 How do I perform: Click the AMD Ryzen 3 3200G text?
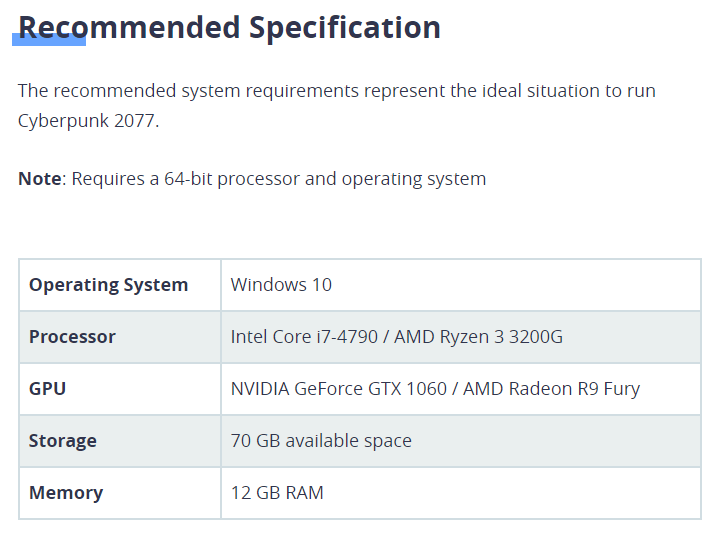478,337
